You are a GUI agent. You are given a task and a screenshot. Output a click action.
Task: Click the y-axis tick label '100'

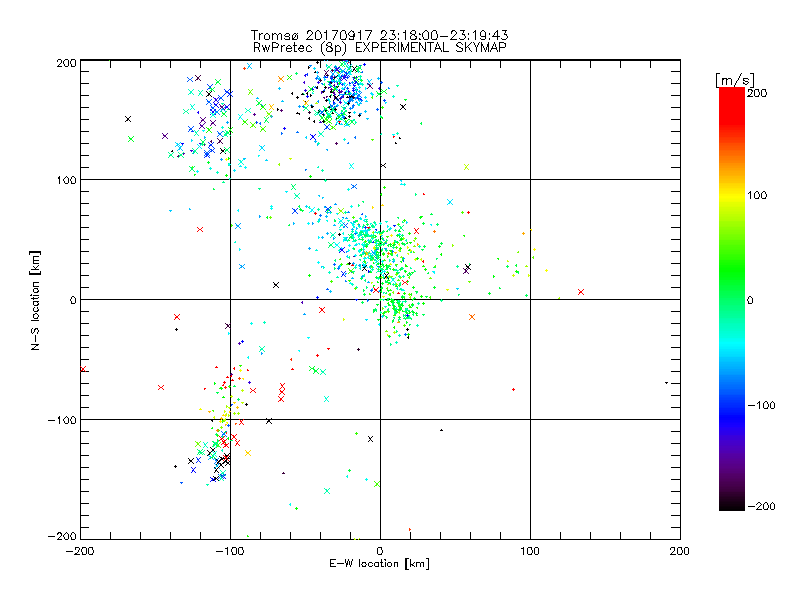66,180
